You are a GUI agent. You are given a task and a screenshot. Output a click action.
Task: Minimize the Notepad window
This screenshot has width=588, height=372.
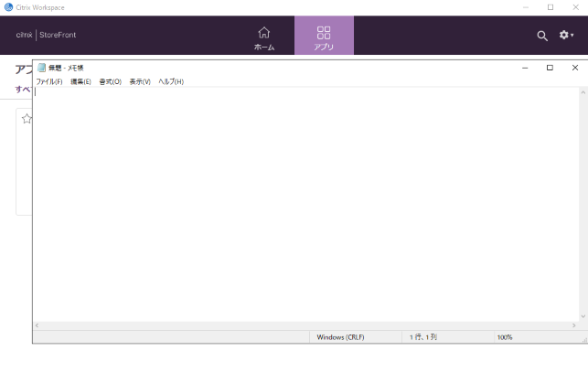[525, 68]
